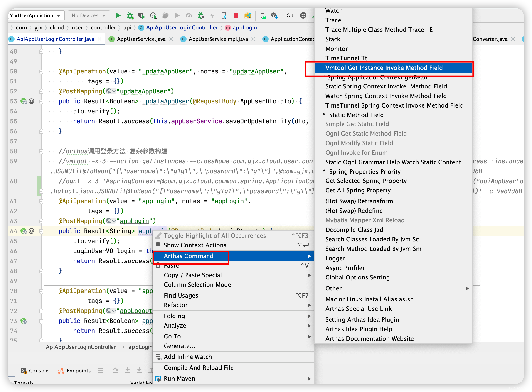Click the Spring gutter icon on line 64
The height and width of the screenshot is (392, 532).
(24, 231)
